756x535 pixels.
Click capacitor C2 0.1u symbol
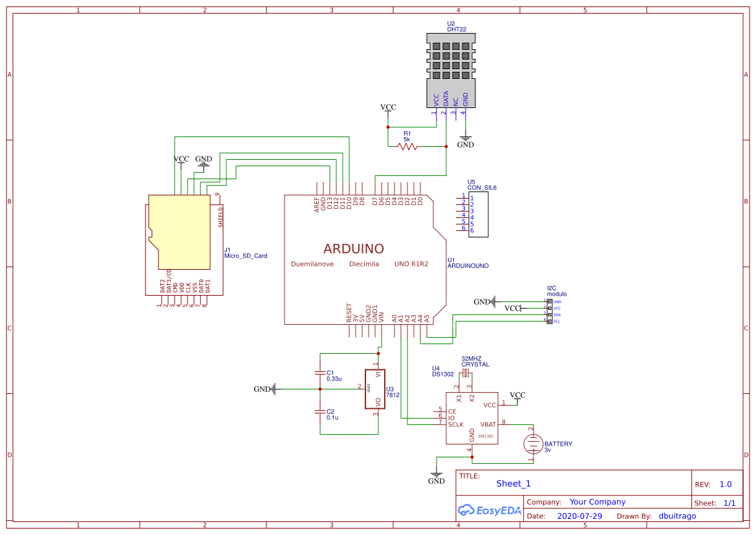[319, 413]
